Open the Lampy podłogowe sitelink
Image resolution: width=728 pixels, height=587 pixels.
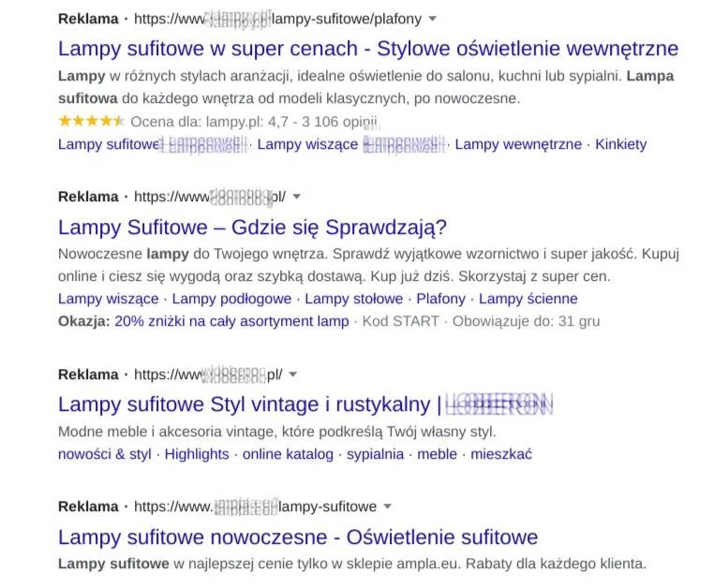(231, 299)
